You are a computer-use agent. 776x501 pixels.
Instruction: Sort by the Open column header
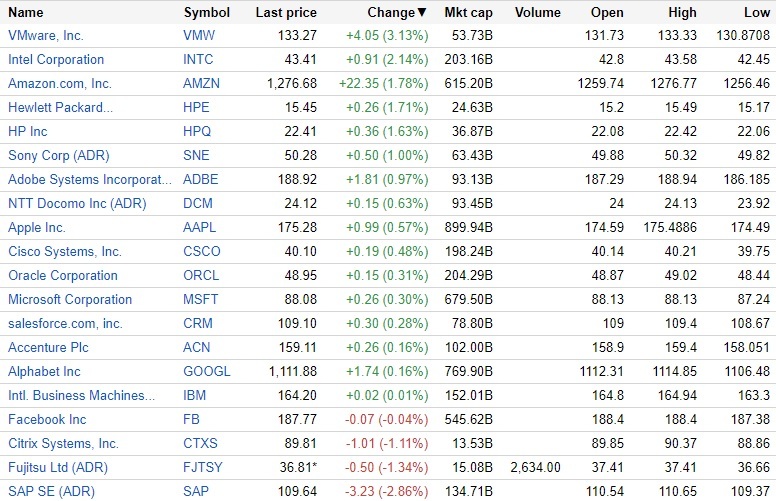607,13
